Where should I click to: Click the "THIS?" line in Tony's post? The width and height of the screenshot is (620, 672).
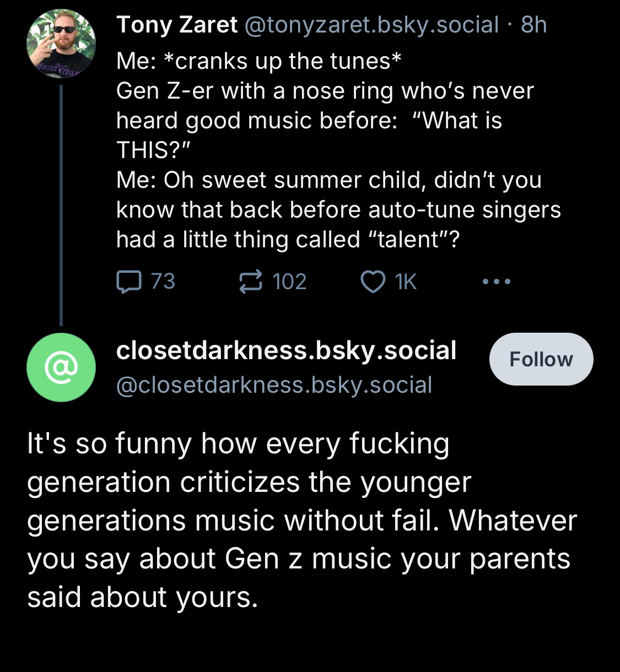pyautogui.click(x=153, y=150)
